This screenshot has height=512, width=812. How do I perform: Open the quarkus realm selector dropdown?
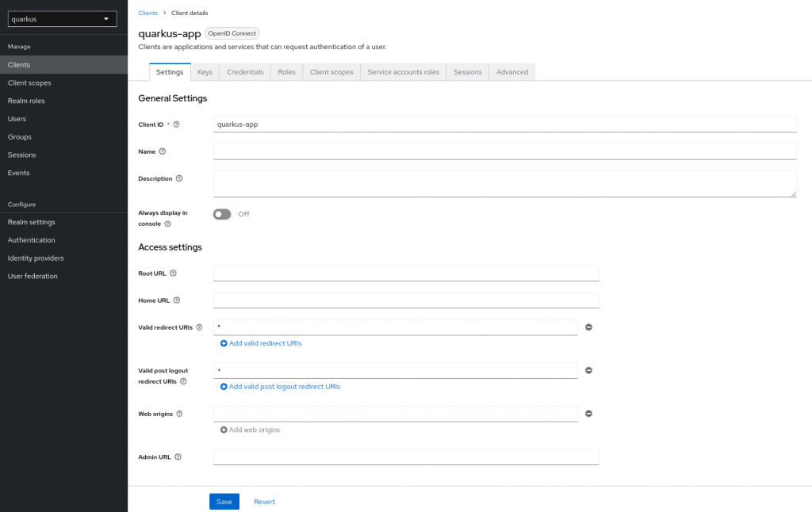pyautogui.click(x=62, y=17)
